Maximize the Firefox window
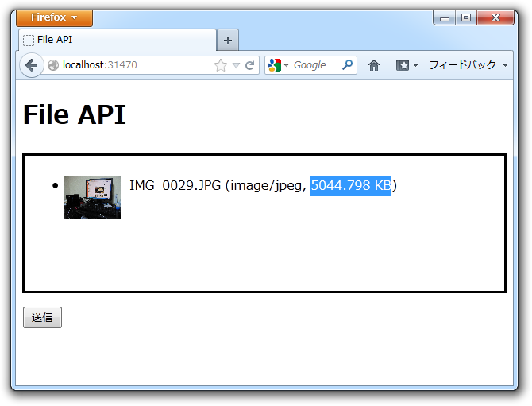The height and width of the screenshot is (406, 532). tap(466, 17)
